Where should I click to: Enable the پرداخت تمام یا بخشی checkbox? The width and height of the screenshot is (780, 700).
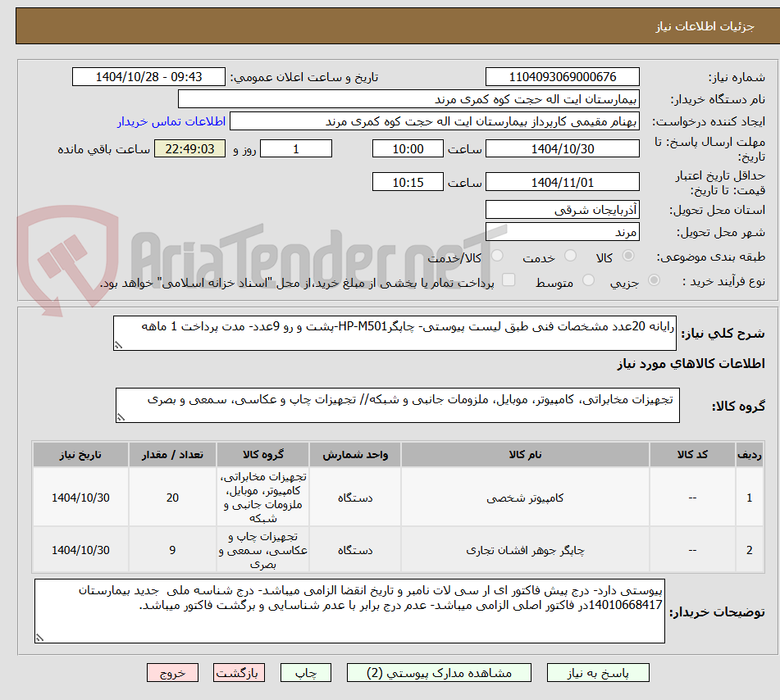click(510, 280)
